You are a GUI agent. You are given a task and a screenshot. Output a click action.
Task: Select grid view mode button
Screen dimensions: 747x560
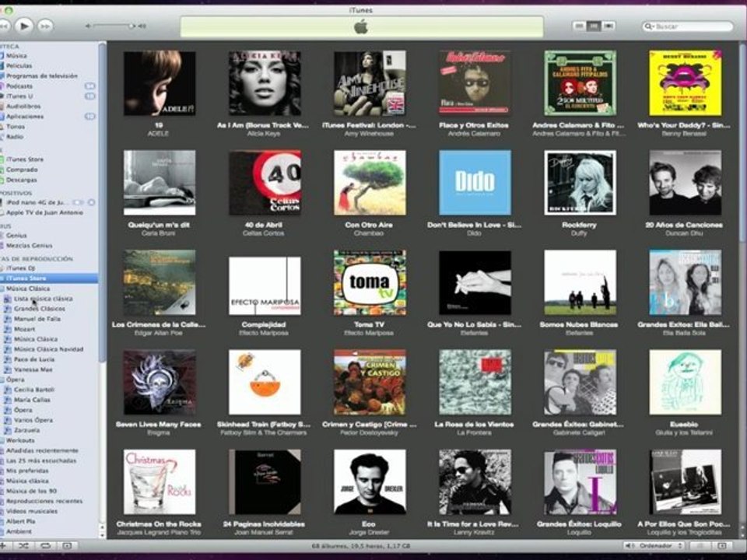click(594, 26)
